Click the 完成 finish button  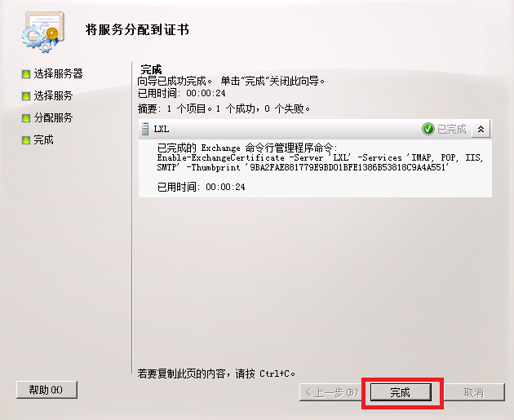(x=401, y=392)
